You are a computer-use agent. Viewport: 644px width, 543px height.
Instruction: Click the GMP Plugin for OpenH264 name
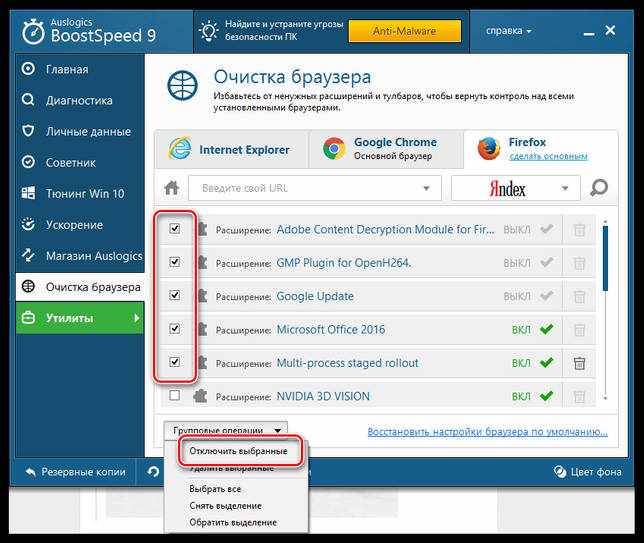coord(343,263)
